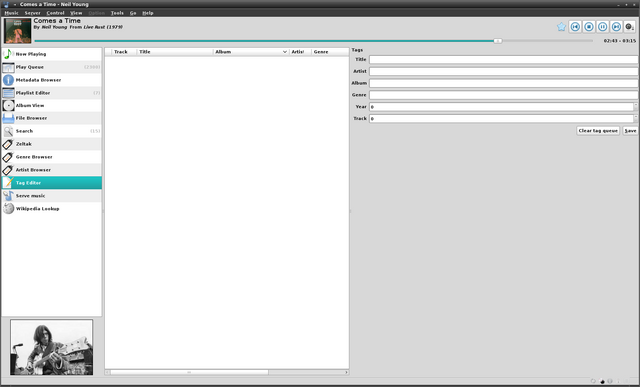Viewport: 640px width, 387px height.
Task: Open the Playlist Editor
Action: click(x=51, y=93)
